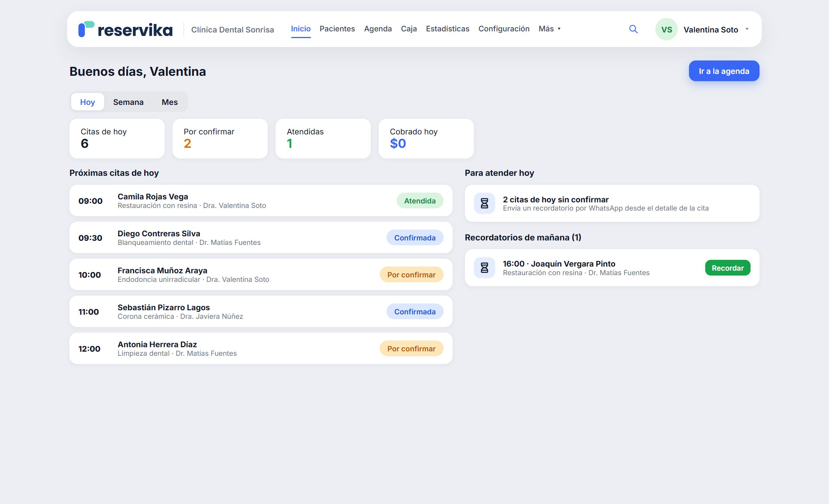Click the Ir a la agenda button
The height and width of the screenshot is (504, 829).
point(724,71)
